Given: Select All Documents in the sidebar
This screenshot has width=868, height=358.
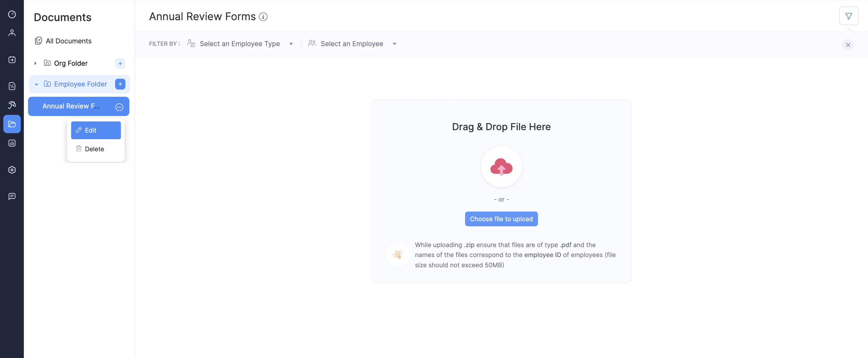Looking at the screenshot, I should click(x=68, y=41).
